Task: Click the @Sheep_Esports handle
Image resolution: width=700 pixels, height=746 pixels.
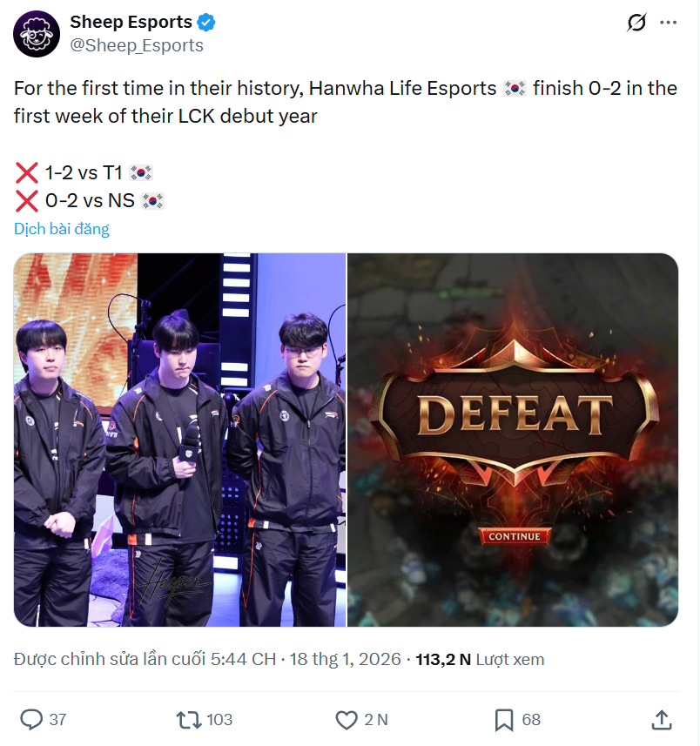Action: [x=137, y=45]
